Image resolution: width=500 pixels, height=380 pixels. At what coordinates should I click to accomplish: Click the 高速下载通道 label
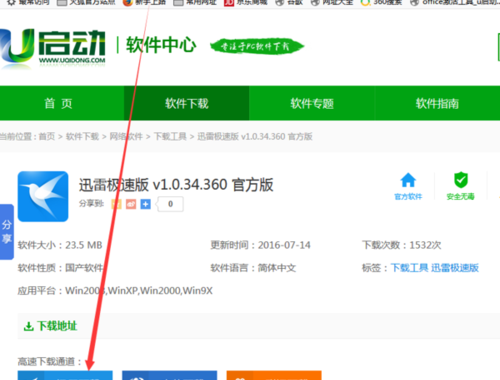[x=50, y=361]
